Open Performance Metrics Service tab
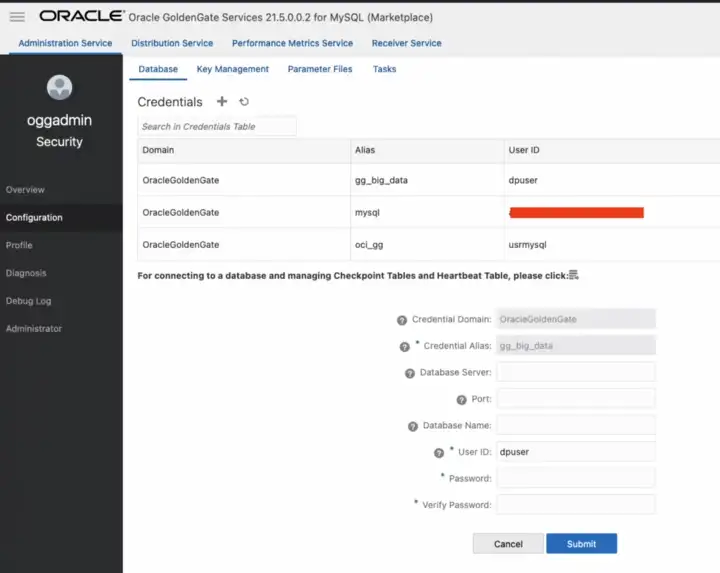Screen dimensions: 720x573 coord(292,43)
